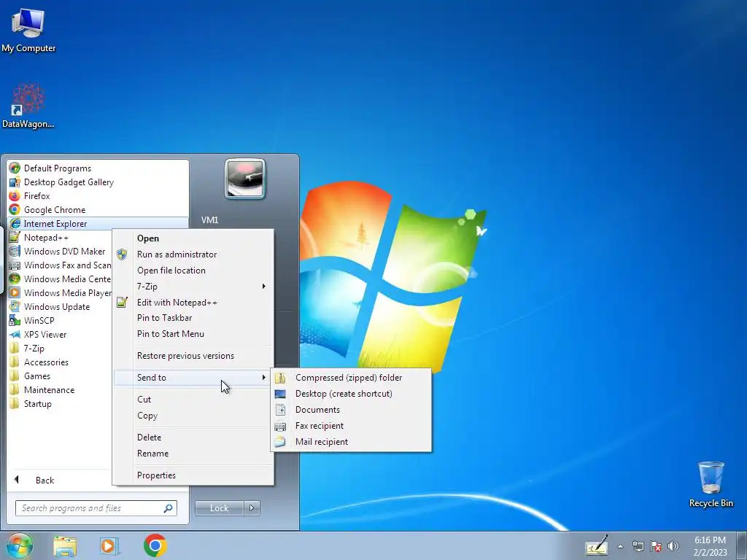Launch Google Chrome from the programs list
The image size is (747, 560).
(x=98, y=209)
